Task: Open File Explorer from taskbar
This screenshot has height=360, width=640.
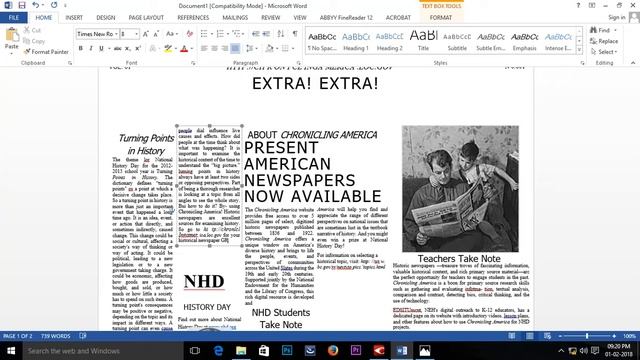Action: point(241,351)
